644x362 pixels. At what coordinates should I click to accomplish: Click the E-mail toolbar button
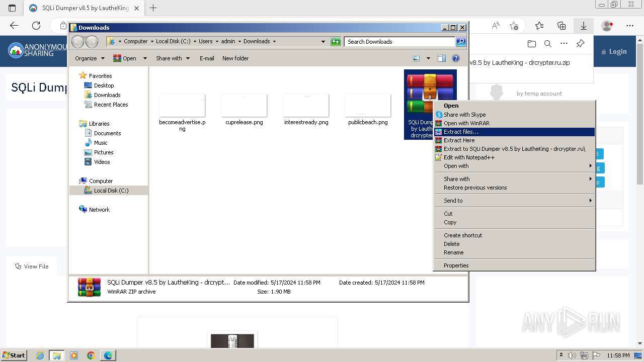207,58
